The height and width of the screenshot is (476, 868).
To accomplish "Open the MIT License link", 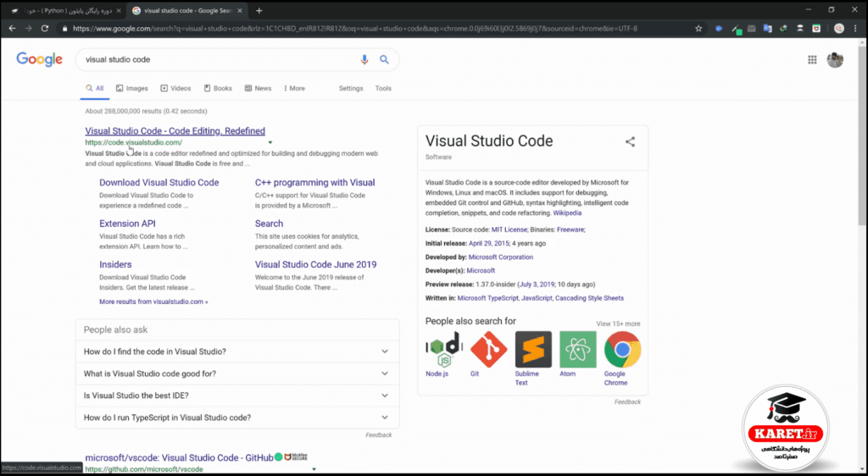I will 509,230.
